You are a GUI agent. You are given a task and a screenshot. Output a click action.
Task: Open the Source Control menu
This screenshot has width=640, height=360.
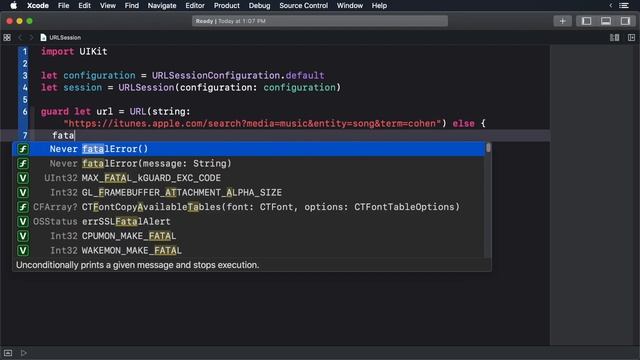pyautogui.click(x=303, y=6)
